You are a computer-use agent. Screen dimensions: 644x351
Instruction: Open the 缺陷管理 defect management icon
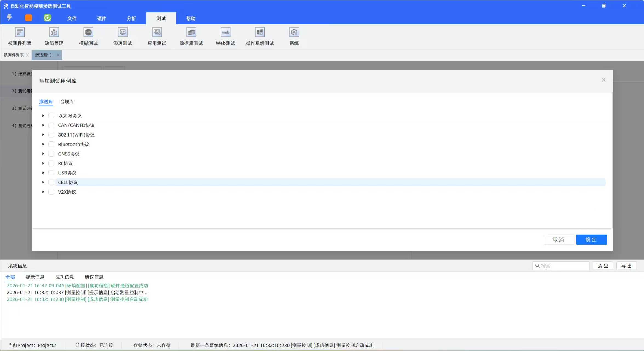[54, 32]
